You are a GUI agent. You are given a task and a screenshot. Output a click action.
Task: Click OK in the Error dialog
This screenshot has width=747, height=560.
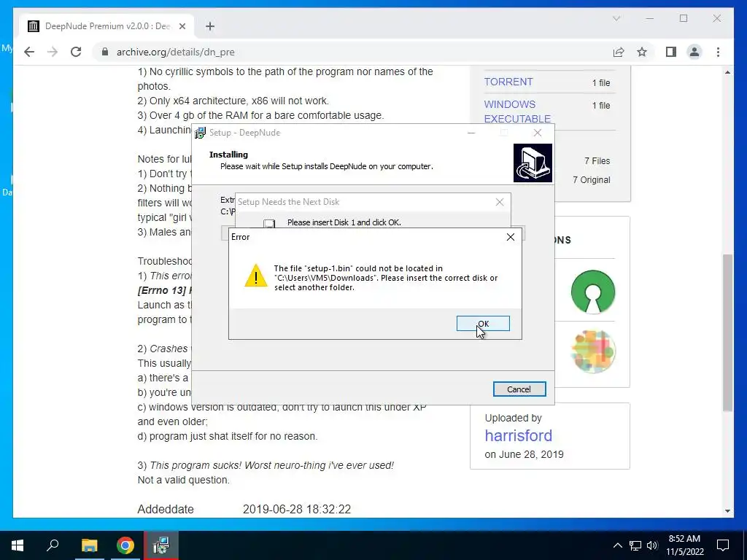click(x=483, y=323)
